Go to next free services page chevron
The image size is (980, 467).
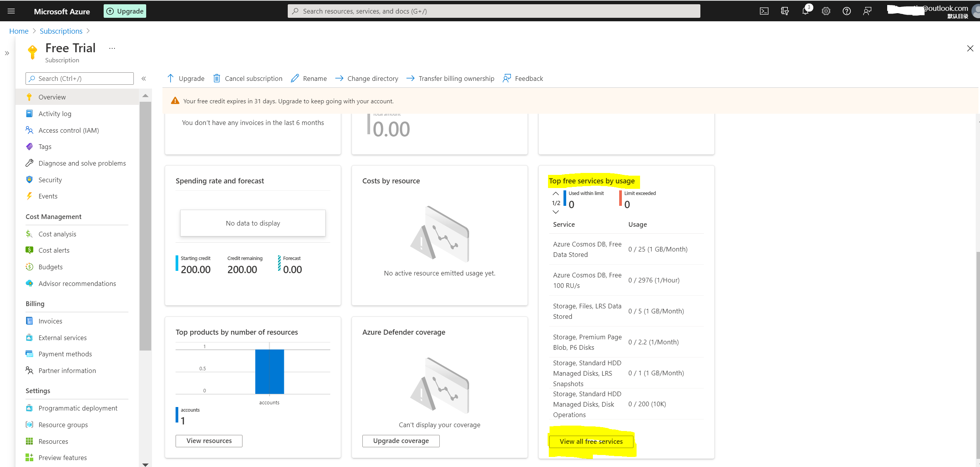[556, 212]
